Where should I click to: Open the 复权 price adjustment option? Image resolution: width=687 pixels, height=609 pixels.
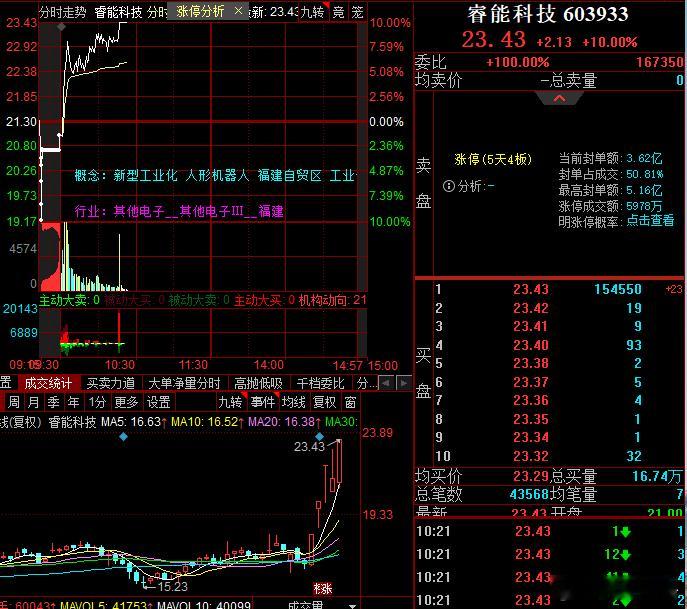coord(324,402)
